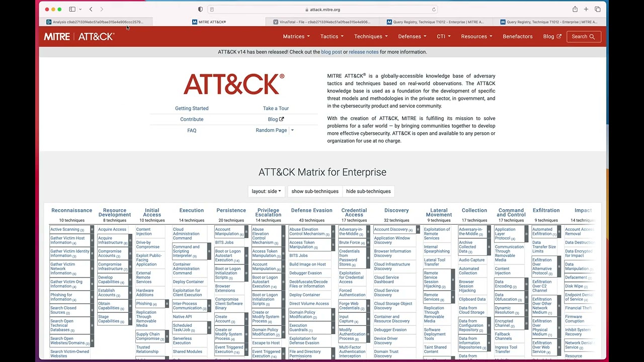Viewport: 644px width, 362px height.
Task: Go back with Safari's back arrow
Action: coord(91,9)
